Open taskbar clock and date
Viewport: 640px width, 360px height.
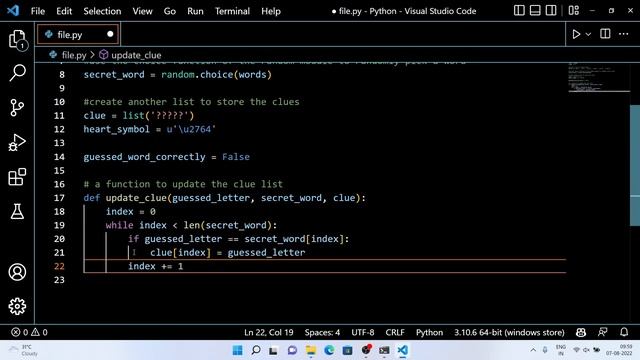tap(619, 350)
